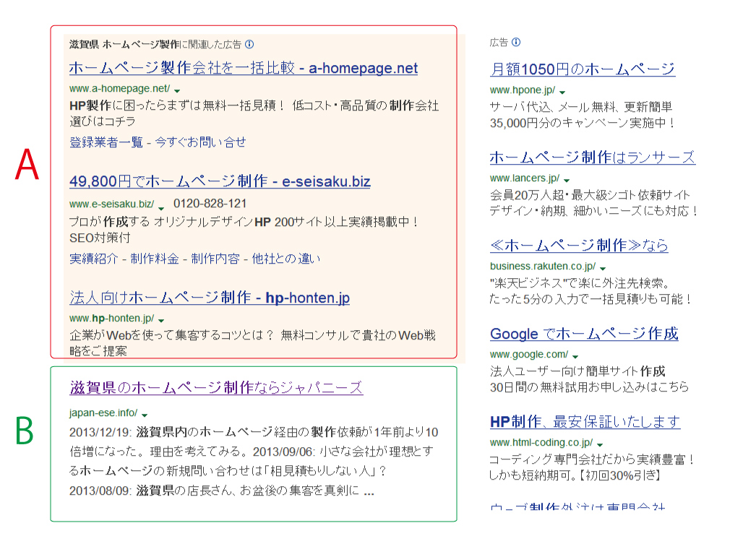Open the ≪ホームページ制作≫なら ad

[579, 246]
